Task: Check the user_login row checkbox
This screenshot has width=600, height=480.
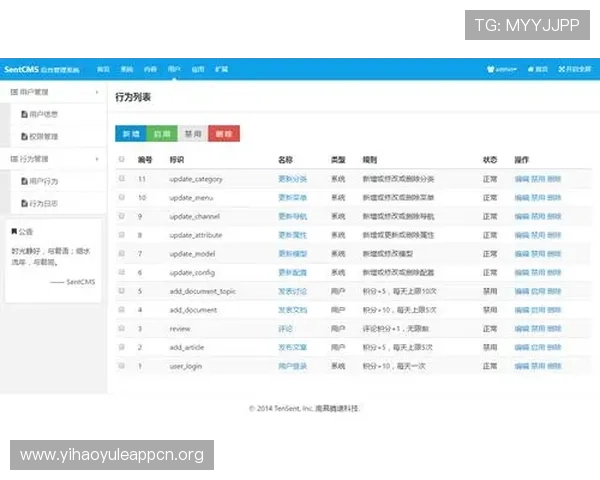Action: point(121,366)
